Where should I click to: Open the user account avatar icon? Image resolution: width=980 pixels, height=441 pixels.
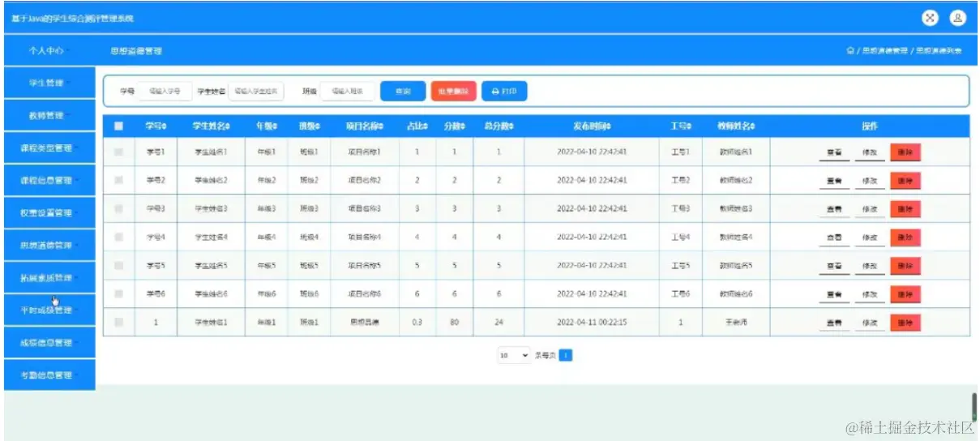pos(957,18)
